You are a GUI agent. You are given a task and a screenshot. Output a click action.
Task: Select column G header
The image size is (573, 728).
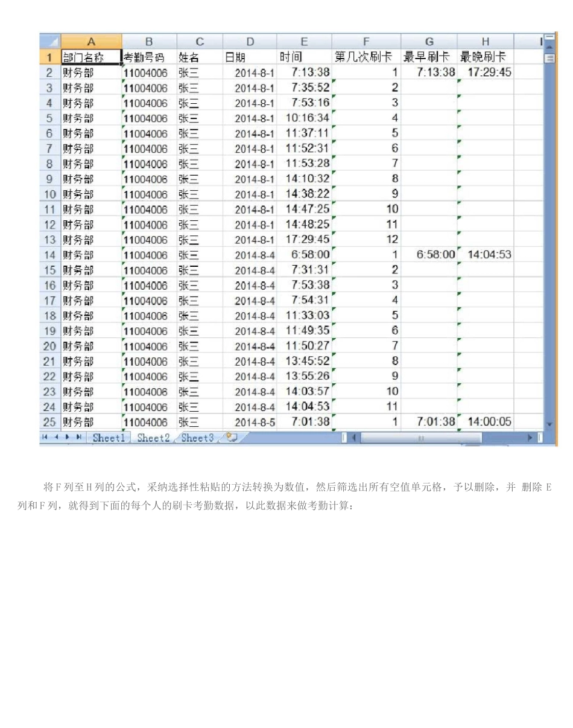coord(429,42)
